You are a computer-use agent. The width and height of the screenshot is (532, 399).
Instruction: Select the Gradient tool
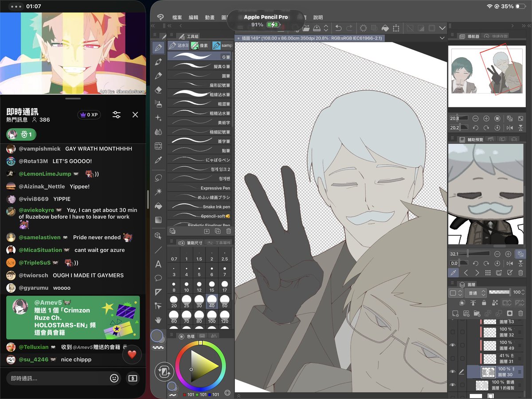(x=158, y=220)
